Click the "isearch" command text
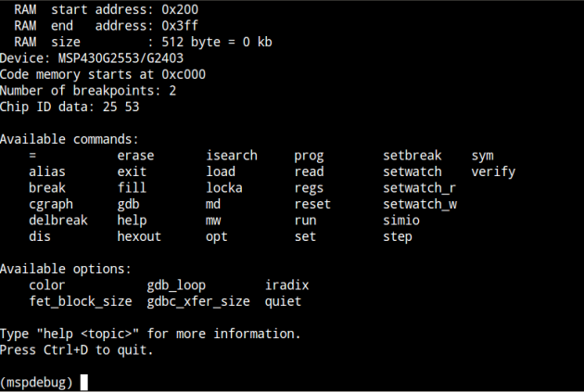Screen dimensions: 584x392 [232, 156]
